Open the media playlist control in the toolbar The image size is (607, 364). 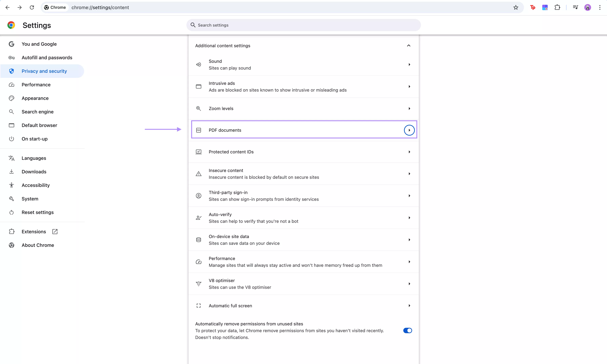coord(575,7)
